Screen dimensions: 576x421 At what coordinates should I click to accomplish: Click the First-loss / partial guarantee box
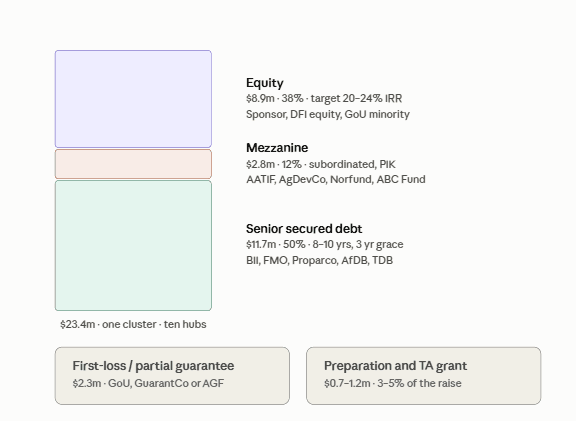pos(172,376)
